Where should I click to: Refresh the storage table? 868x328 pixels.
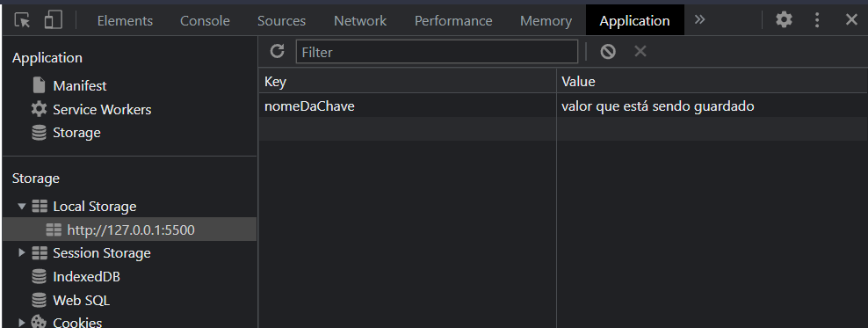pyautogui.click(x=277, y=52)
